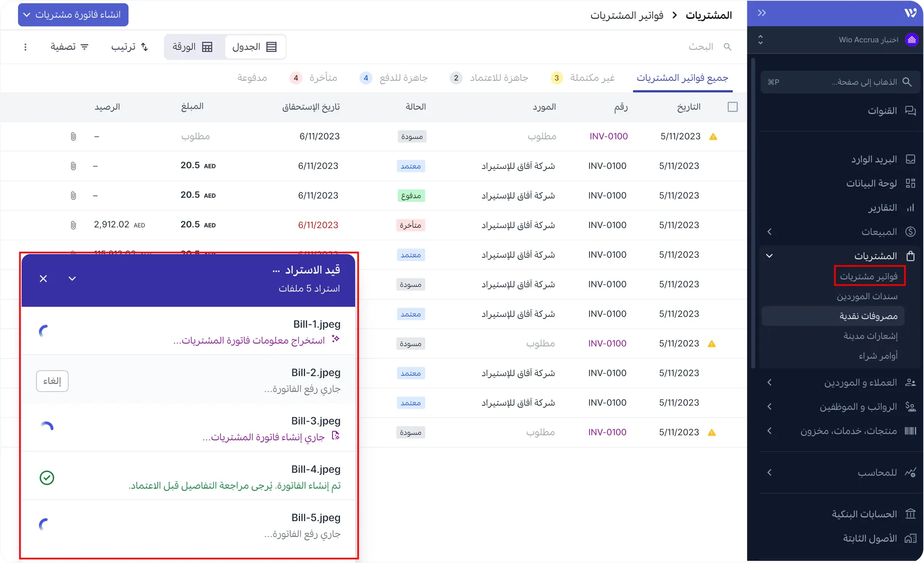Click the upload progress spinner next to Bill-5.jpeg

pyautogui.click(x=44, y=525)
